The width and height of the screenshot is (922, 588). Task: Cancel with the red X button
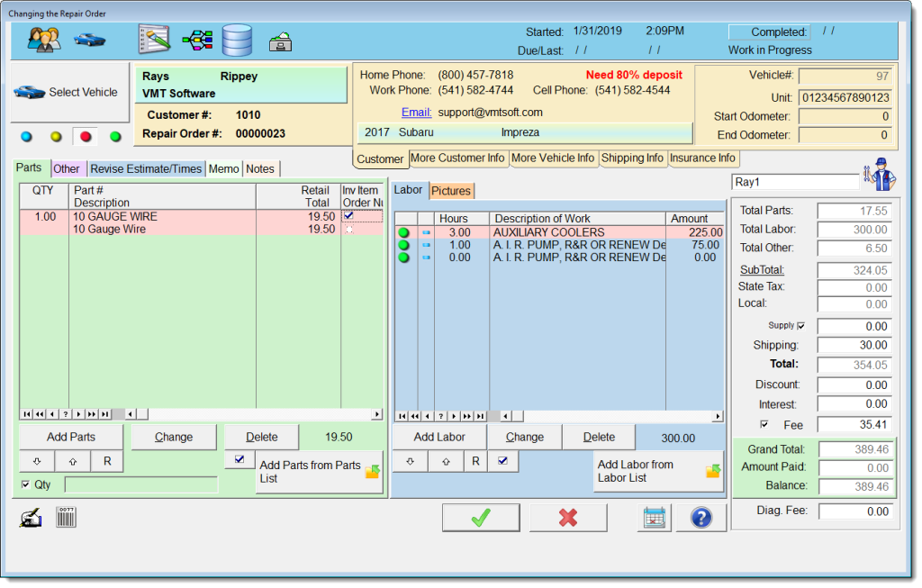[568, 518]
